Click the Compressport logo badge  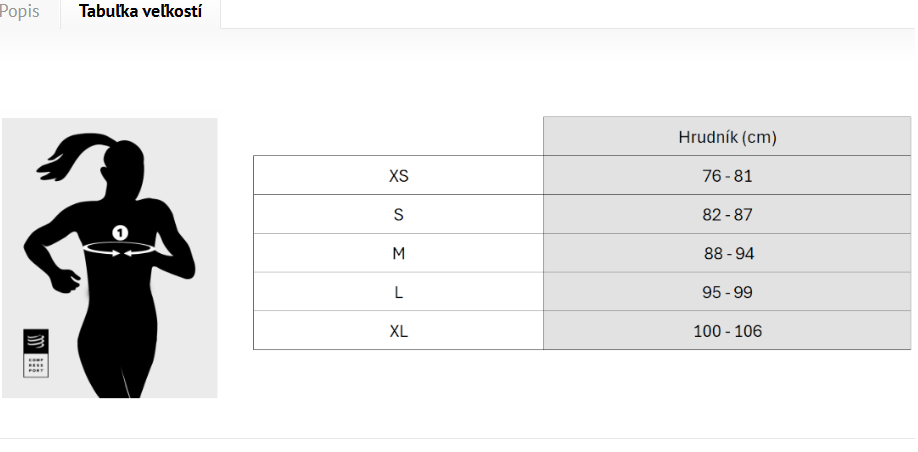[36, 353]
